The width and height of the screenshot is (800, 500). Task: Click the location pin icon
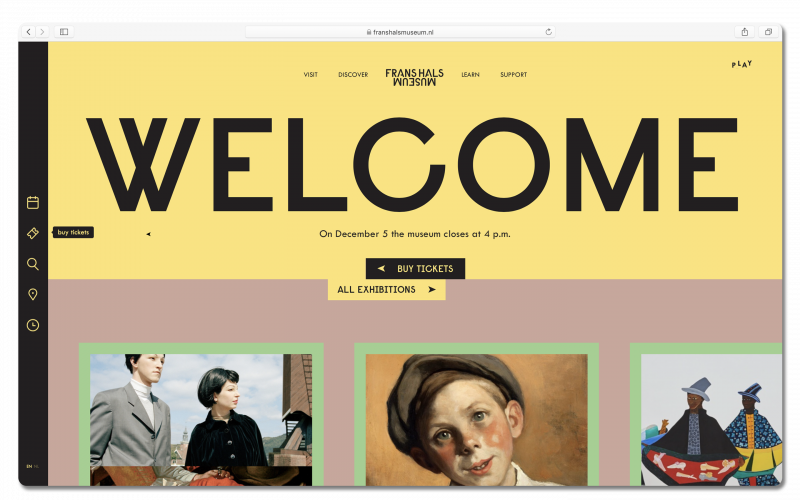point(33,294)
